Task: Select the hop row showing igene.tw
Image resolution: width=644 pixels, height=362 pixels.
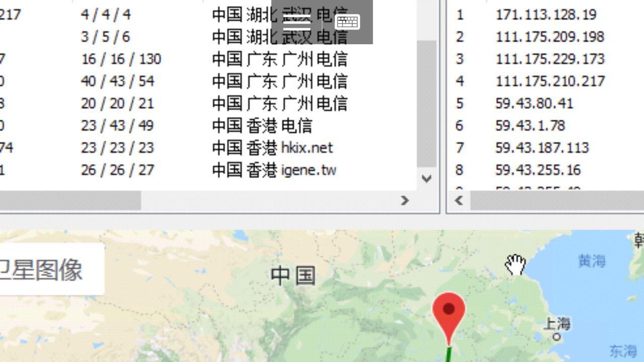Action: (274, 170)
